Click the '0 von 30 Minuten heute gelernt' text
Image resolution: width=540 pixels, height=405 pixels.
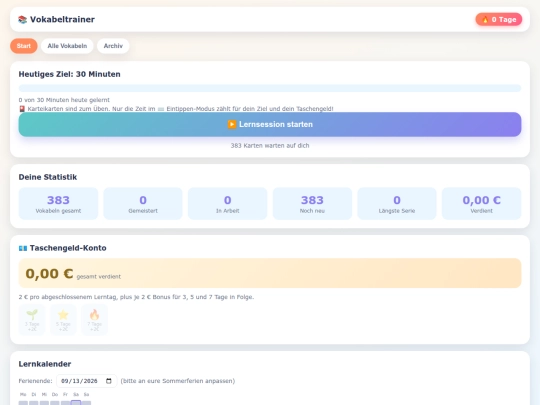64,100
